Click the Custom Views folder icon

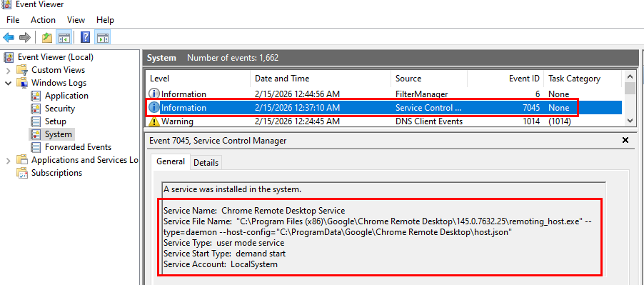click(x=22, y=70)
